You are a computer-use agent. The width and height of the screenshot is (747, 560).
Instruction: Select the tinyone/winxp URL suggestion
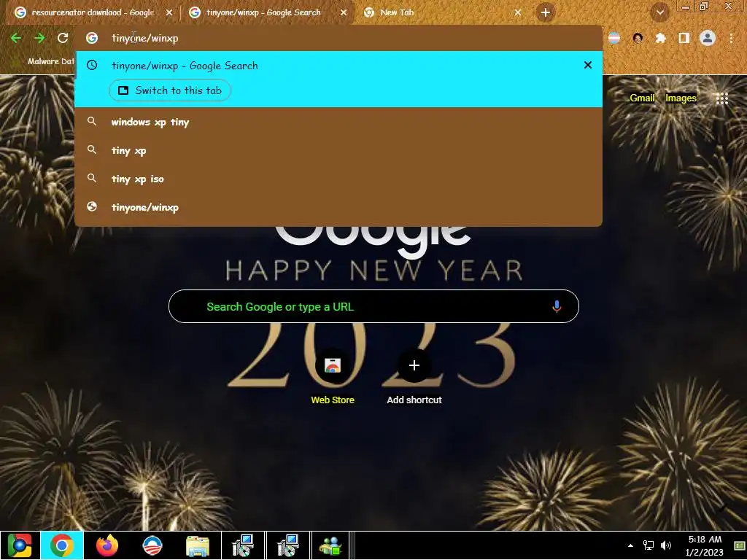(x=338, y=207)
